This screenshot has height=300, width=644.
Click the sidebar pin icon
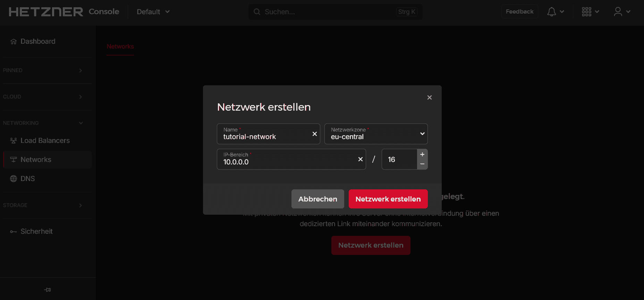click(48, 290)
